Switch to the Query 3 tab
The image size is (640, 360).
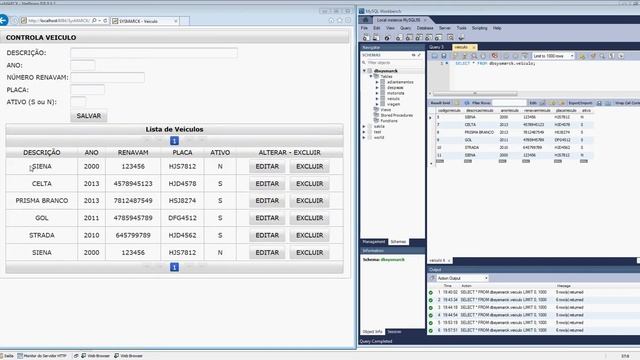[x=436, y=47]
